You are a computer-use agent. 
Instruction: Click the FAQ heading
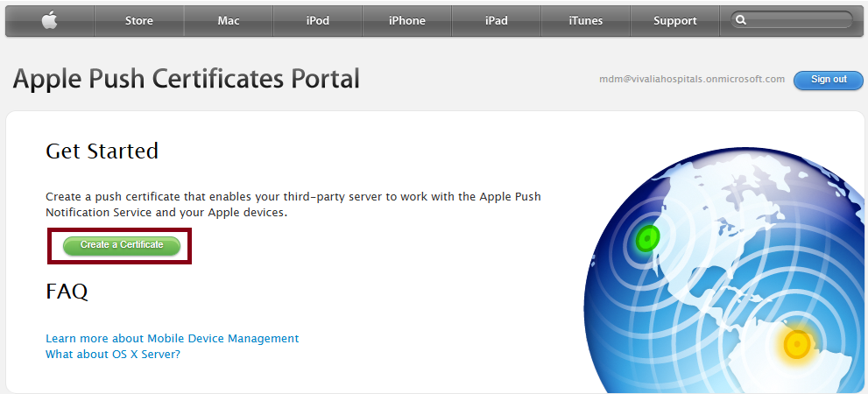pos(67,291)
